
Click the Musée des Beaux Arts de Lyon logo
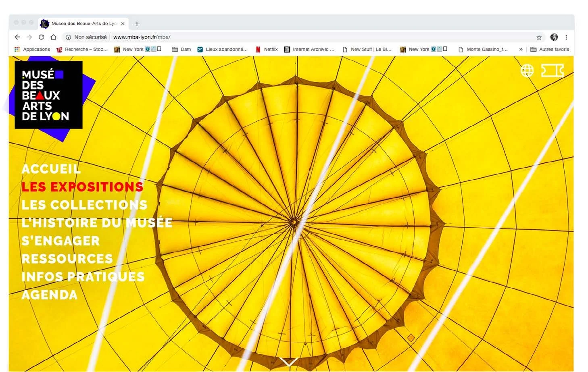48,95
